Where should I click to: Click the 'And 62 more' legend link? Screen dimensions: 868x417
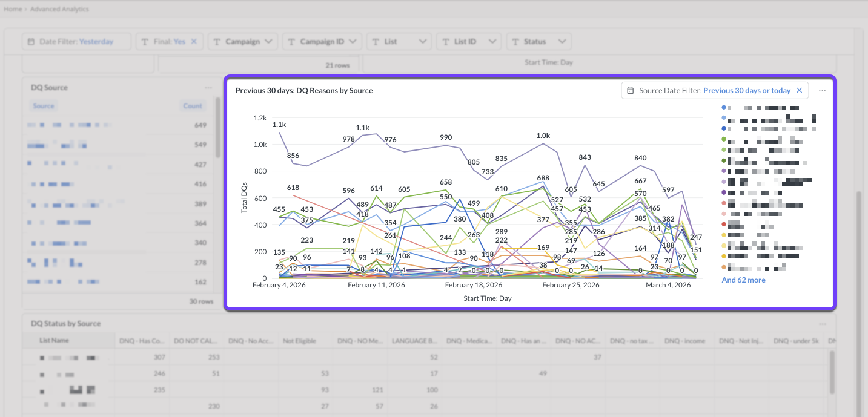tap(743, 280)
